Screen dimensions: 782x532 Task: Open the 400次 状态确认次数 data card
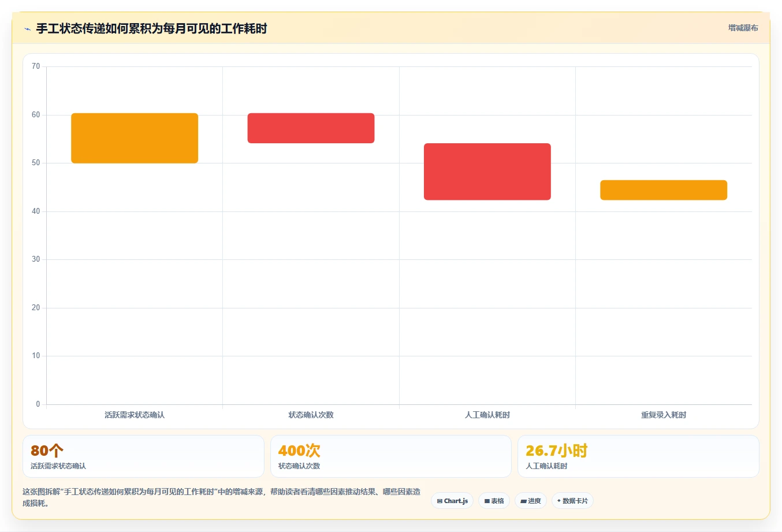coord(391,456)
